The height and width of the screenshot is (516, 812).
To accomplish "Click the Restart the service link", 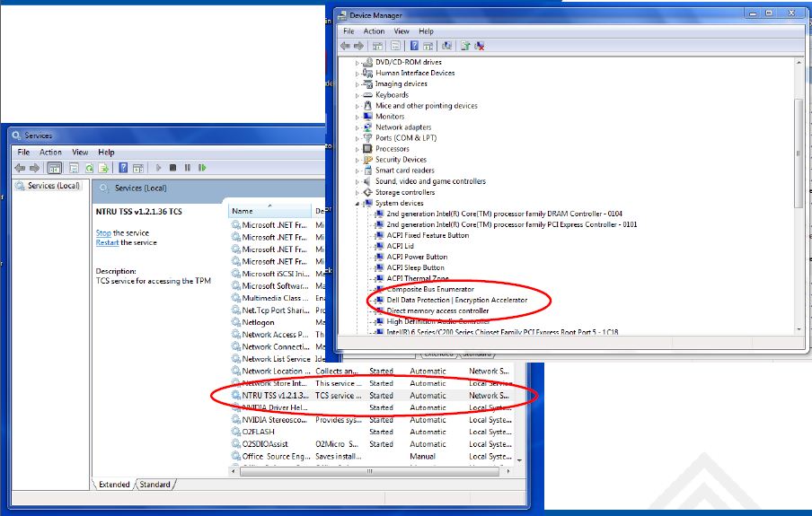I will tap(107, 243).
